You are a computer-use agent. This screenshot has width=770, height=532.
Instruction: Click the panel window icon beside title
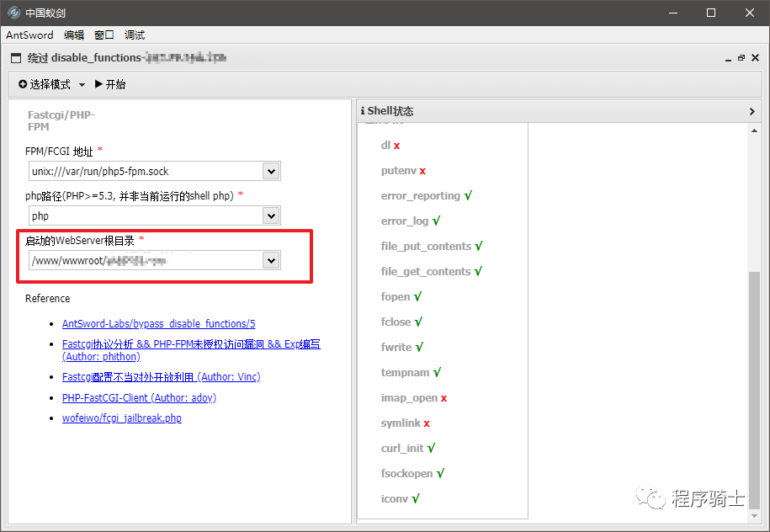16,58
